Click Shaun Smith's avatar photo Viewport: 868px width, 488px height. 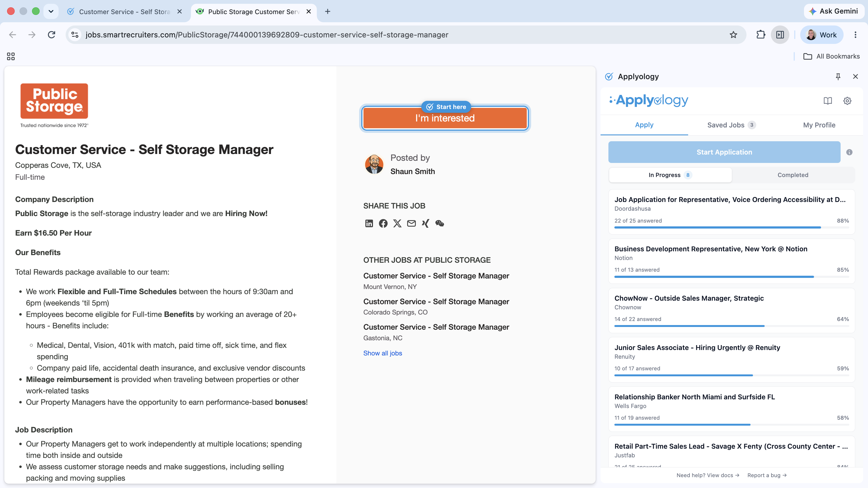tap(374, 164)
